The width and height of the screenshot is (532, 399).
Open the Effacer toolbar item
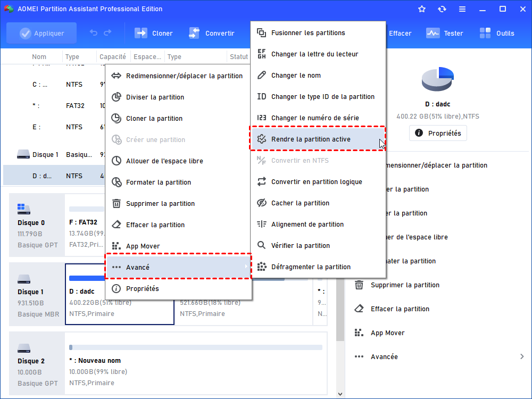[x=400, y=33]
